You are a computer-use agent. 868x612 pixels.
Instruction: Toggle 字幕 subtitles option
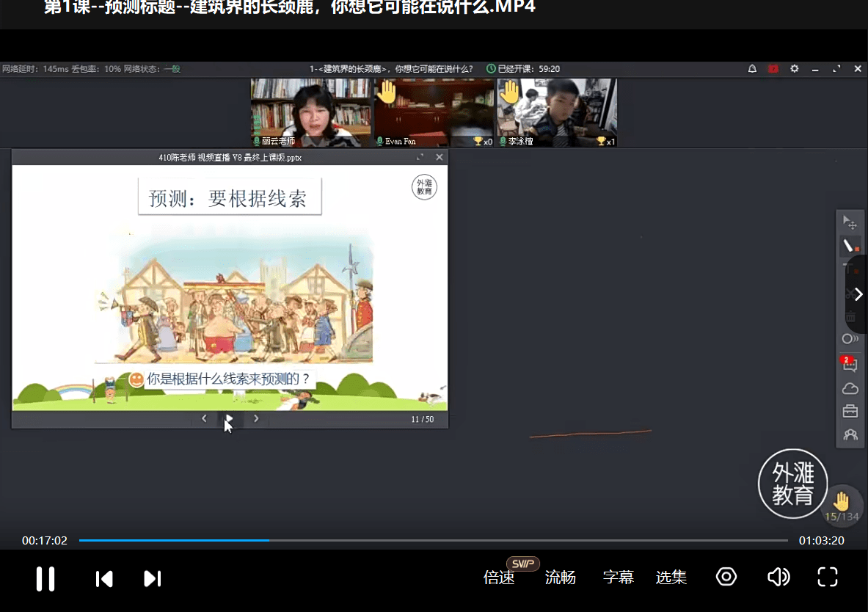pos(619,578)
